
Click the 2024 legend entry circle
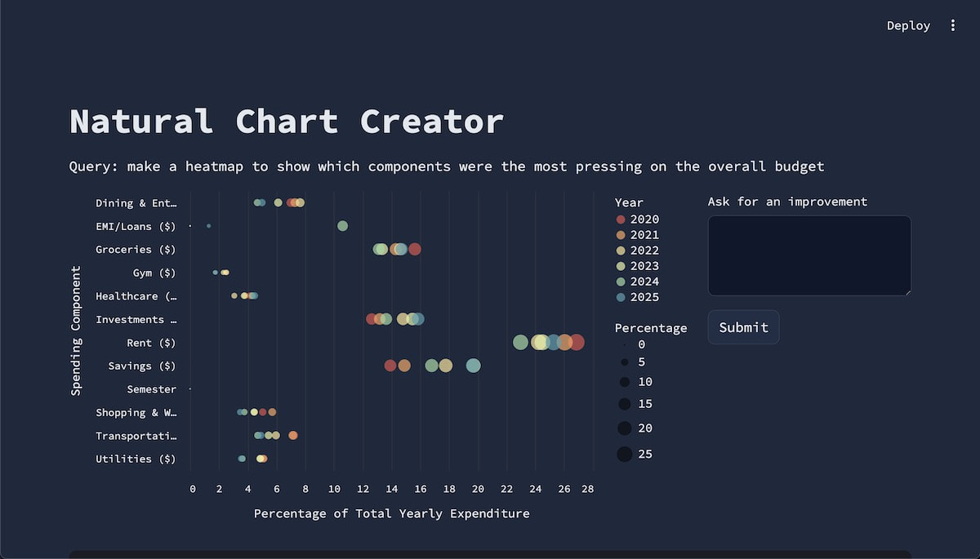tap(621, 282)
